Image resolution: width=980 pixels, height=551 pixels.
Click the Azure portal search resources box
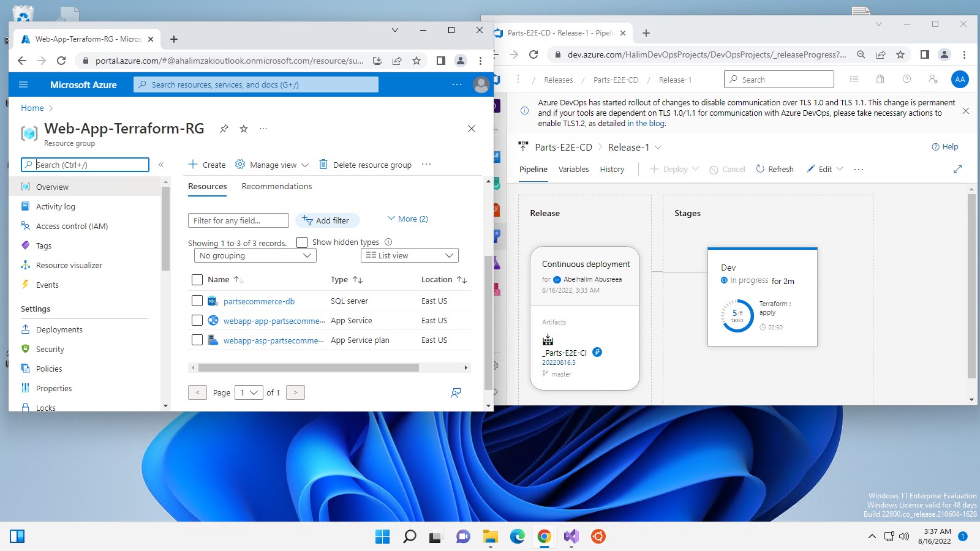point(256,84)
